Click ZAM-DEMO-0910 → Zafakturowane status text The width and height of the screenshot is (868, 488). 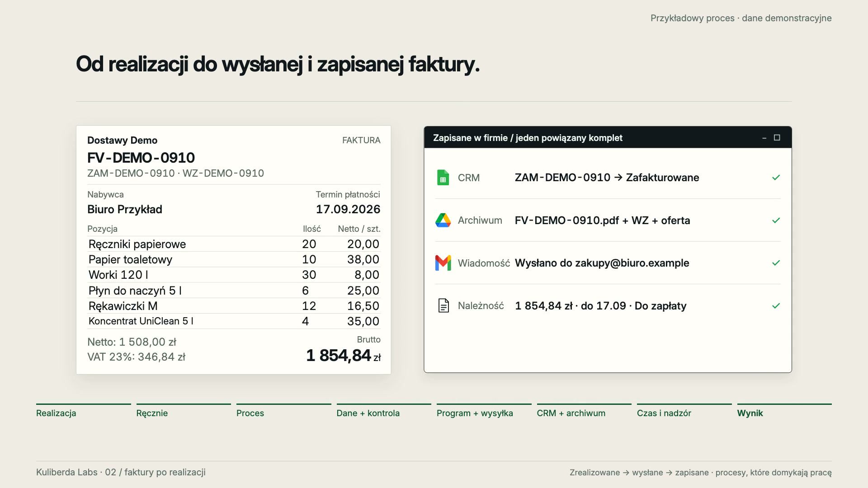coord(607,178)
